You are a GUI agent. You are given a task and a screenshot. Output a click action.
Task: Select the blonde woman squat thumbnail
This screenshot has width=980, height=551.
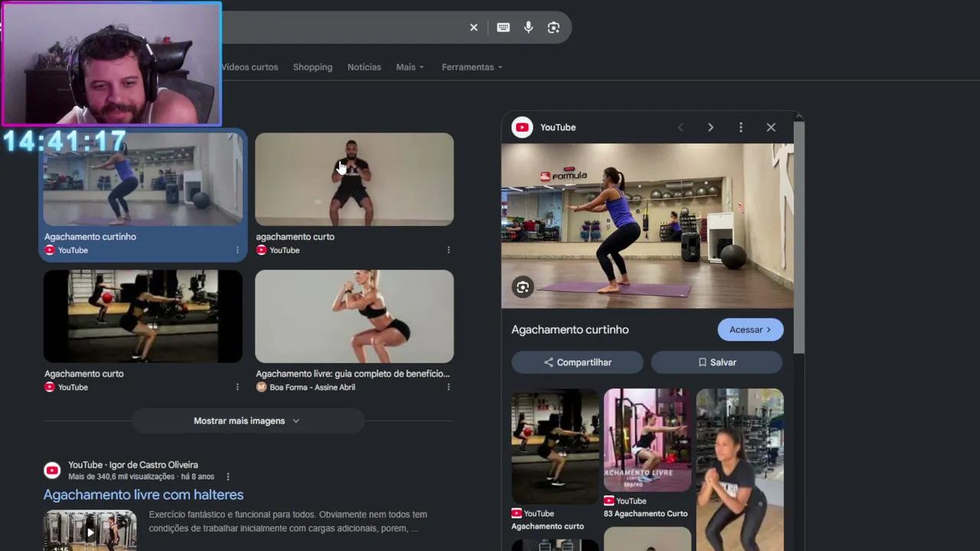tap(354, 316)
